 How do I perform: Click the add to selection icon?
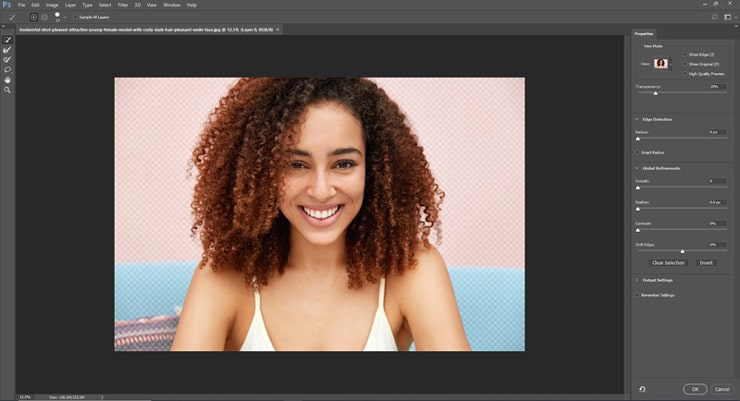coord(34,17)
